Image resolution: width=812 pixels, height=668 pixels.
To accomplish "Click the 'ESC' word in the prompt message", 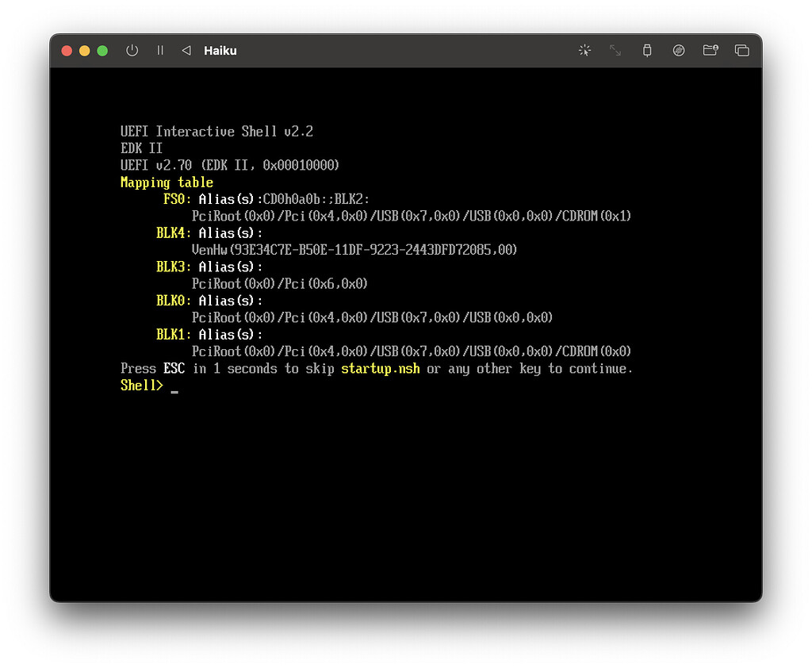I will pos(174,368).
